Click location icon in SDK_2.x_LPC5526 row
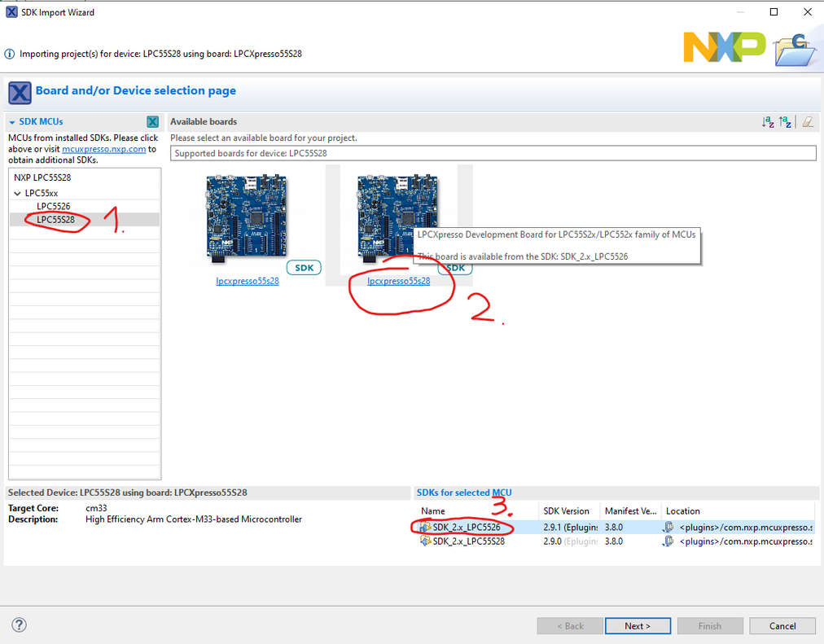Screen dimensions: 824x644 668,527
